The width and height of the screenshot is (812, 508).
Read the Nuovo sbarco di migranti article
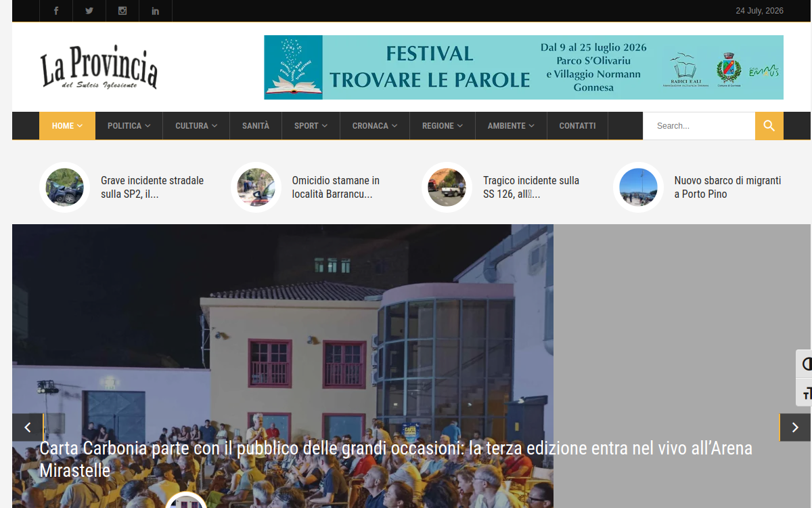point(727,187)
